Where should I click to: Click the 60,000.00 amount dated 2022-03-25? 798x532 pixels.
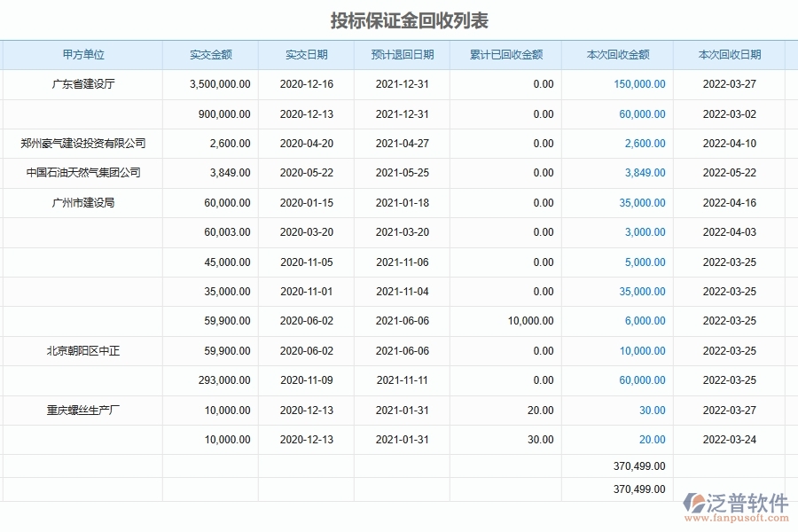641,380
